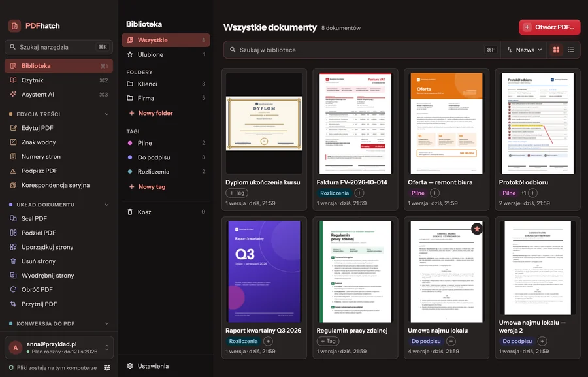Click the Szukaj w bibliotece search field
Viewport: 588px width, 377px height.
[x=362, y=50]
